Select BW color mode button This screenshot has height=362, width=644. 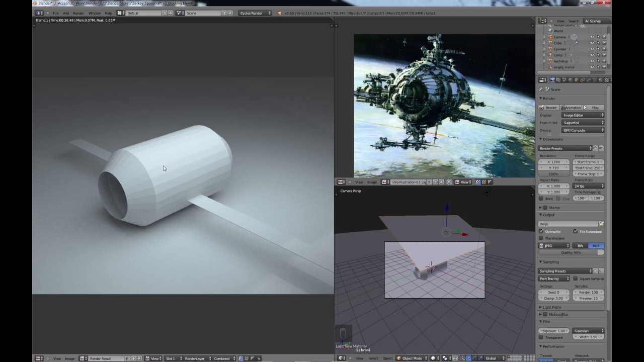coord(580,246)
